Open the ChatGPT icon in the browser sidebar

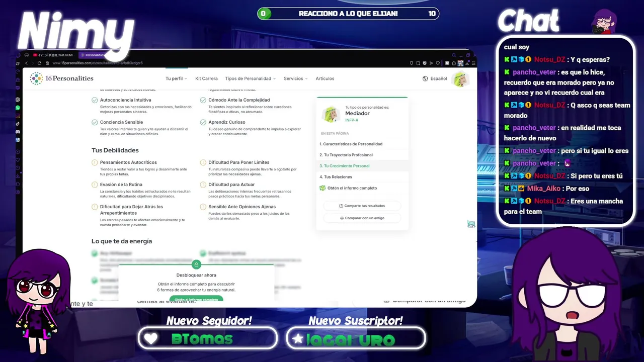(18, 100)
